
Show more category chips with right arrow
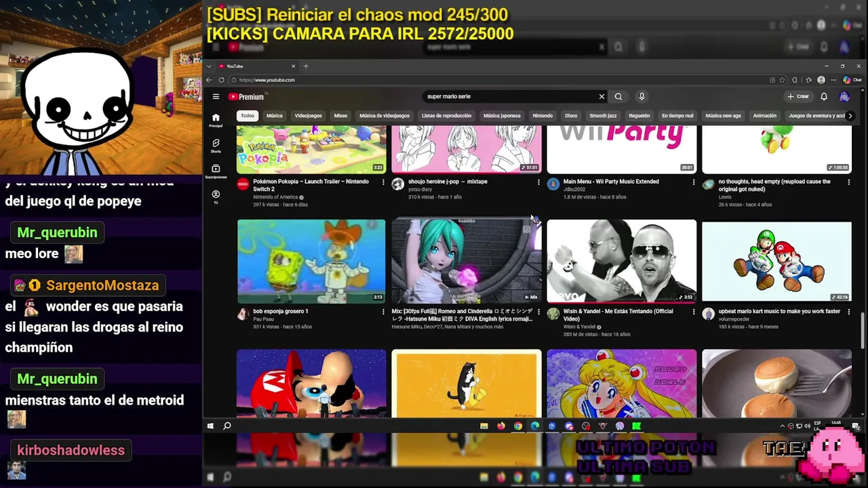850,116
